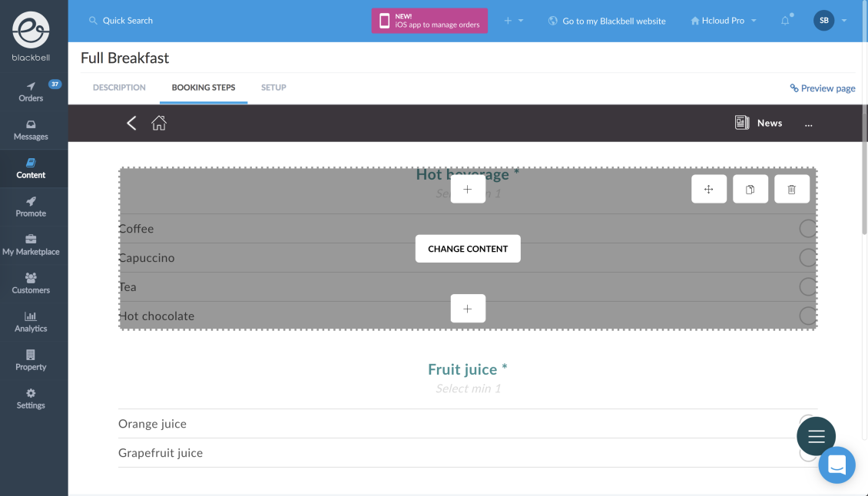Add block above with top plus button
This screenshot has height=496, width=868.
point(468,190)
